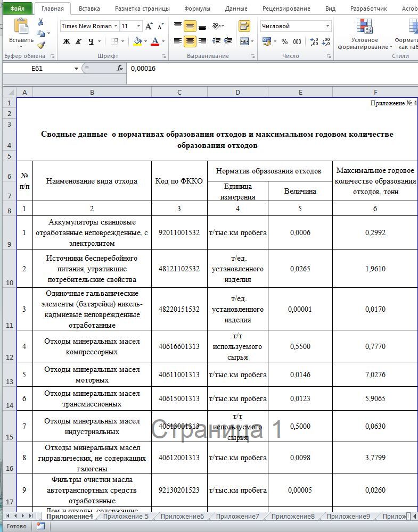418x532 pixels.
Task: Decrease decimal places icon
Action: click(326, 41)
